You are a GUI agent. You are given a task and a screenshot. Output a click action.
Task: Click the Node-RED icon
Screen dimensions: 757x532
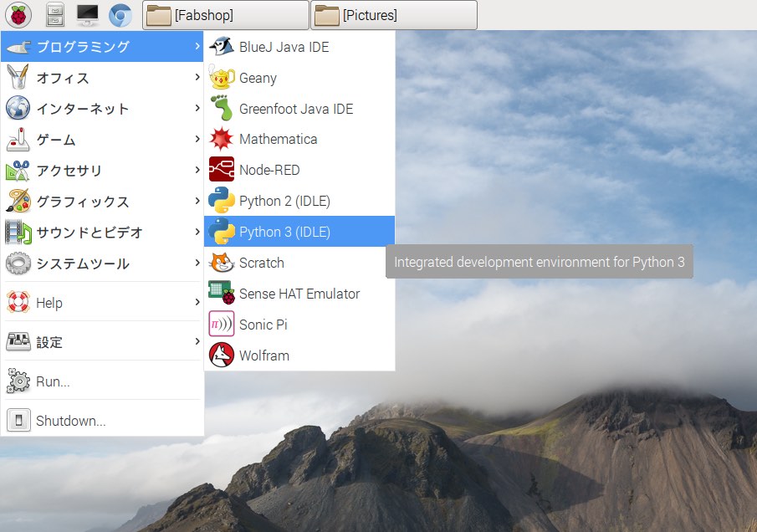pos(222,169)
